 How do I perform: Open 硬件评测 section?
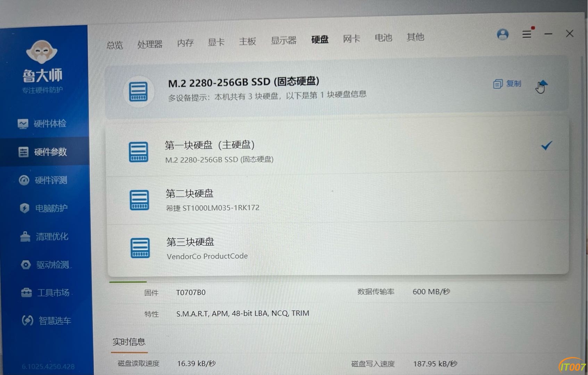(43, 180)
